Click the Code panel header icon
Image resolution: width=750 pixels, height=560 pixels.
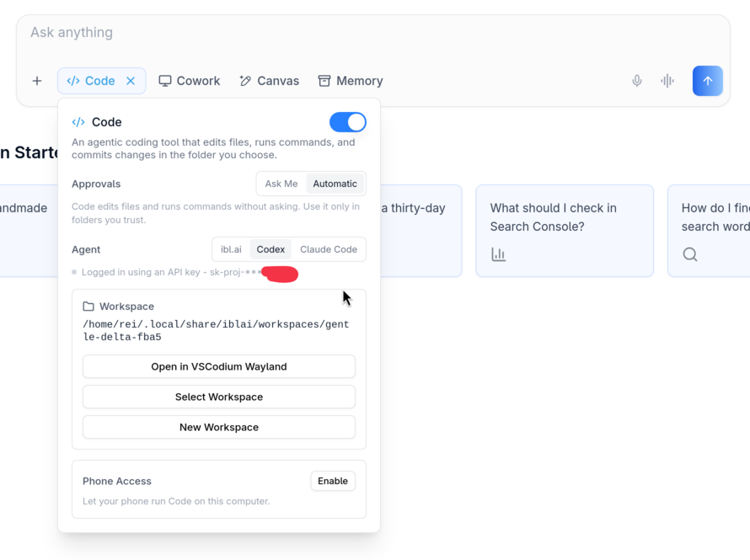tap(78, 122)
